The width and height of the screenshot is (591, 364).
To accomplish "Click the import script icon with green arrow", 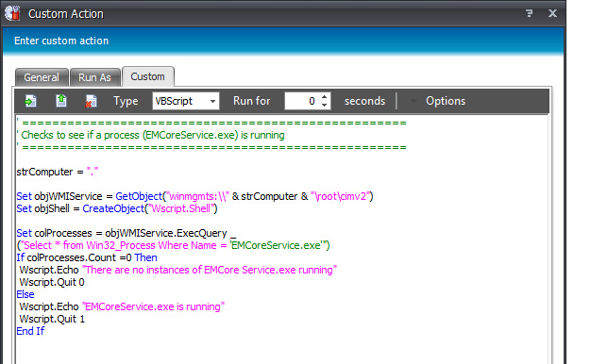I will pos(30,101).
